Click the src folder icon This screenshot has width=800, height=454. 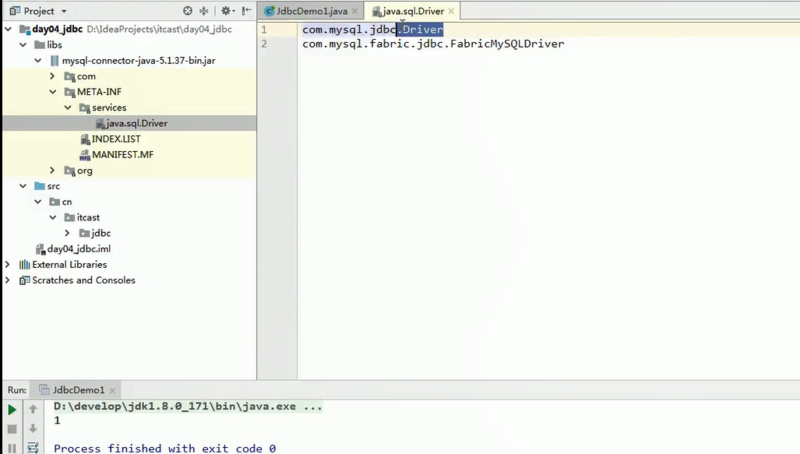point(39,186)
